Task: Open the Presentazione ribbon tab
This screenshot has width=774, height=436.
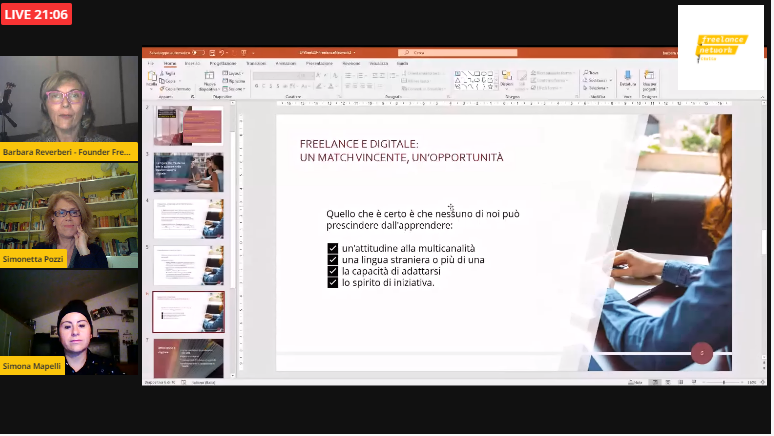Action: pyautogui.click(x=319, y=64)
